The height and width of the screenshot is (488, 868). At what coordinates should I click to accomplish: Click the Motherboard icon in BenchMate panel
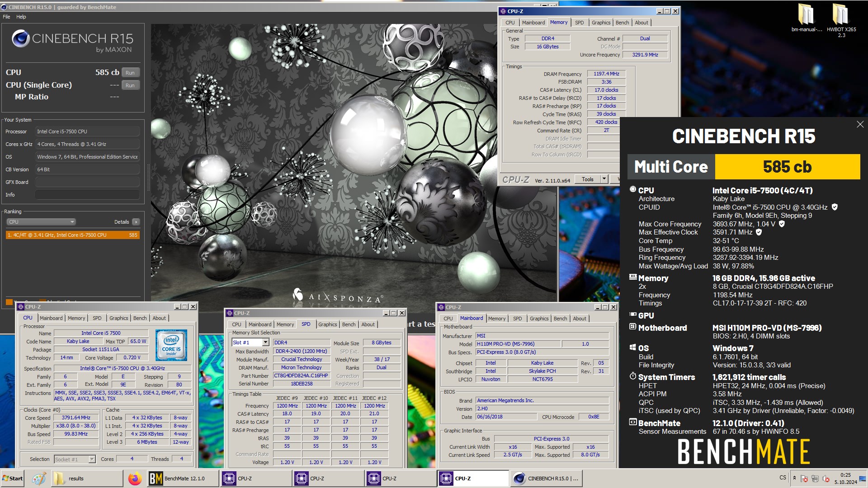(x=633, y=327)
